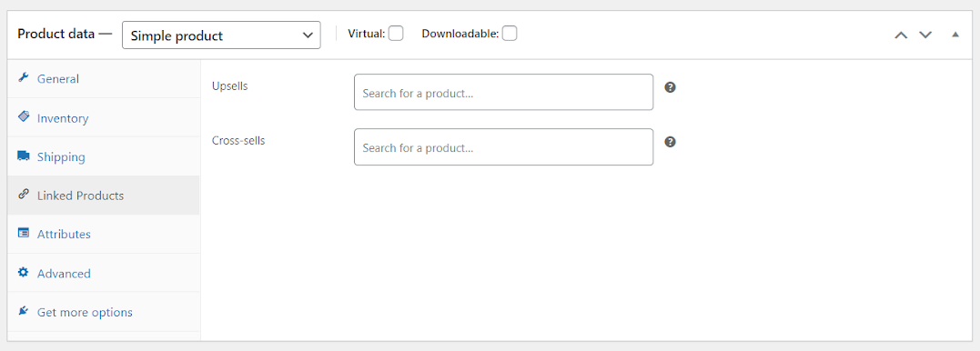Click the chain link icon for Linked Products
Screen dimensions: 980x351
coord(24,195)
